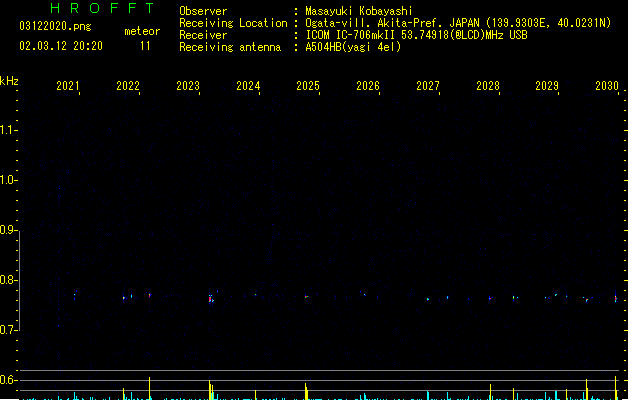This screenshot has width=629, height=400.
Task: Click the 2028 time axis marker
Action: click(x=488, y=86)
